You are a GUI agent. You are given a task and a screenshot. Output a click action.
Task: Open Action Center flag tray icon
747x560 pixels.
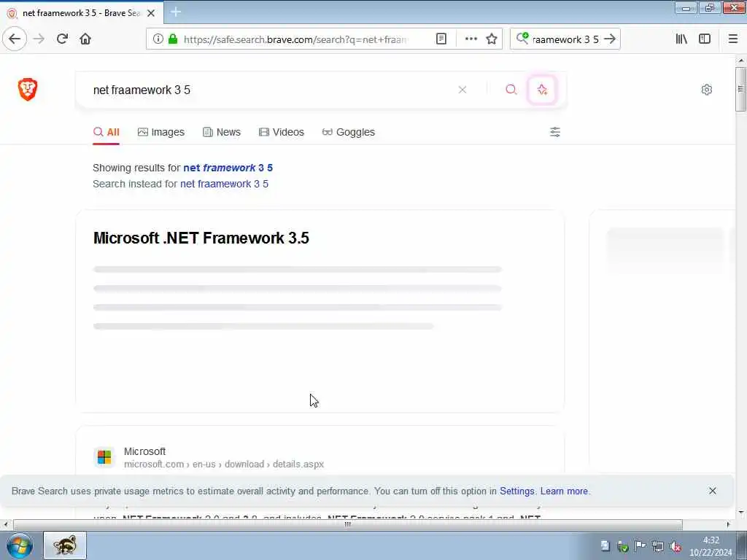[640, 545]
